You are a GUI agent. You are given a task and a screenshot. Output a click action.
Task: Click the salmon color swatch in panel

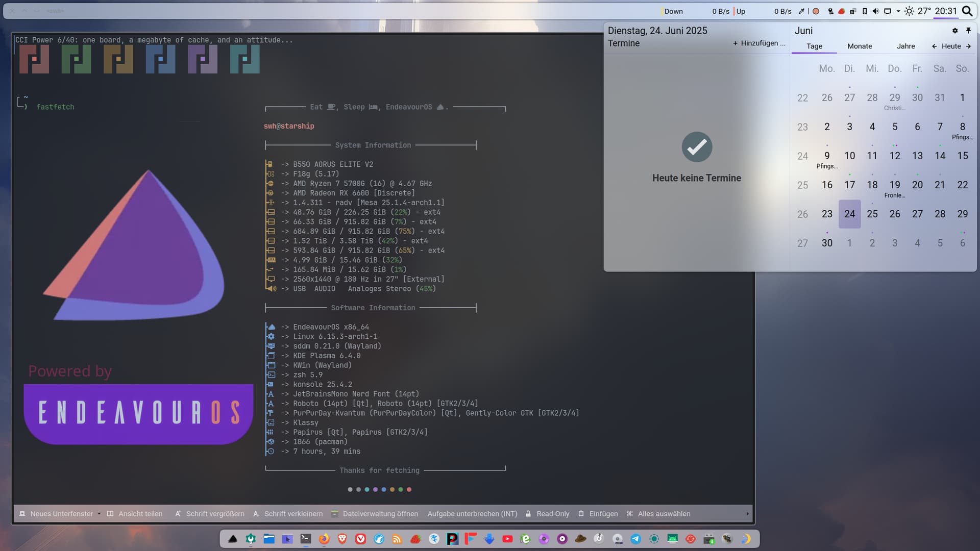coord(816,11)
